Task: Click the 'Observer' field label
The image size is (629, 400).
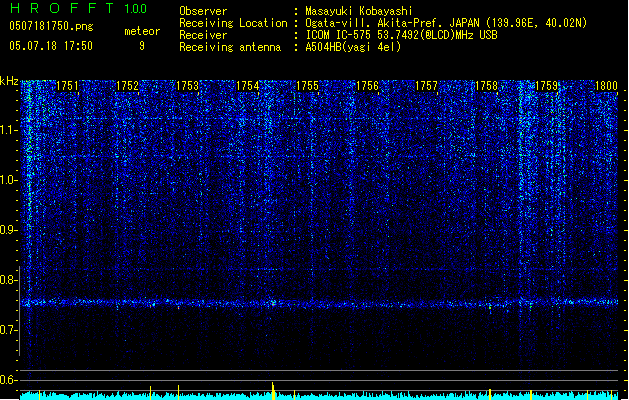Action: (203, 11)
